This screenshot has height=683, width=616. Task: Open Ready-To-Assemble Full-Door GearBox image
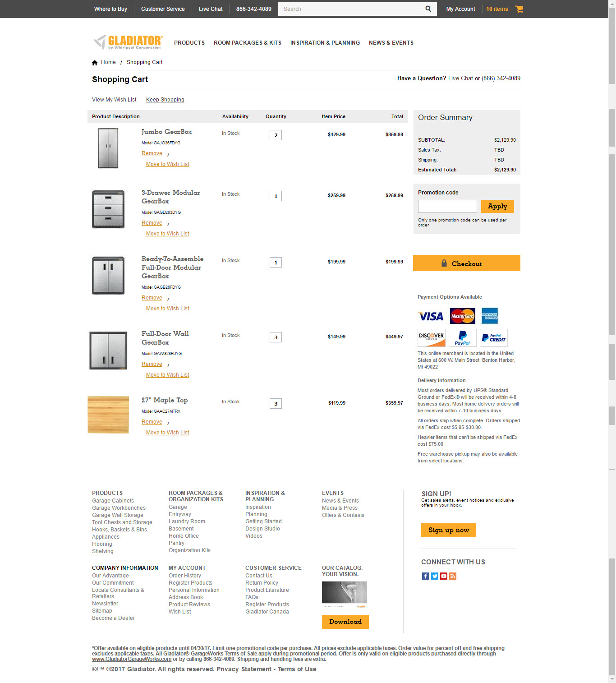pyautogui.click(x=108, y=276)
